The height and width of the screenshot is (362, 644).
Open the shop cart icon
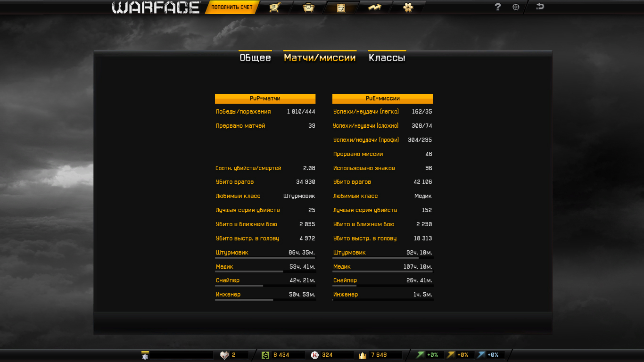point(274,8)
